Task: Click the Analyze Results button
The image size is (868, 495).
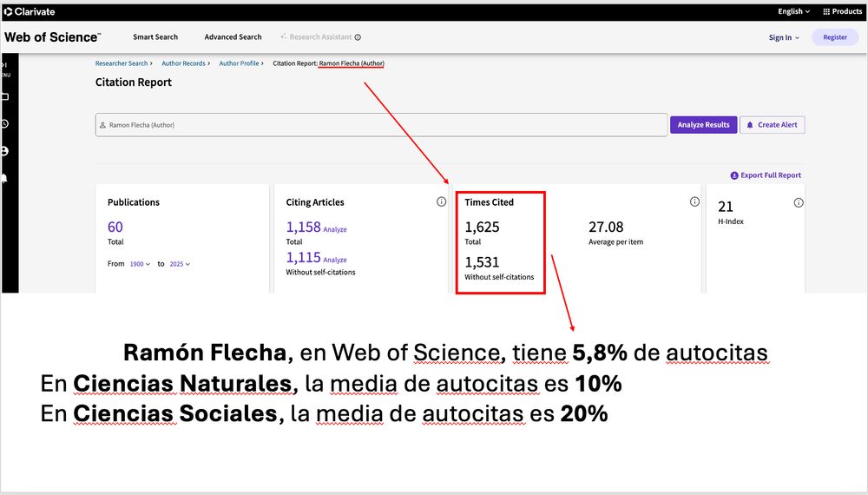Action: point(704,125)
